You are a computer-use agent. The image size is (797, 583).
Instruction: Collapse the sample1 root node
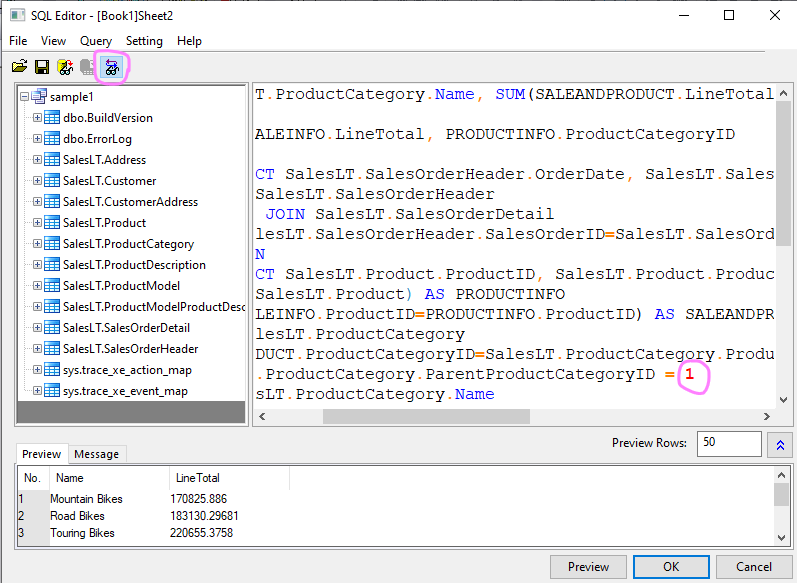point(24,97)
